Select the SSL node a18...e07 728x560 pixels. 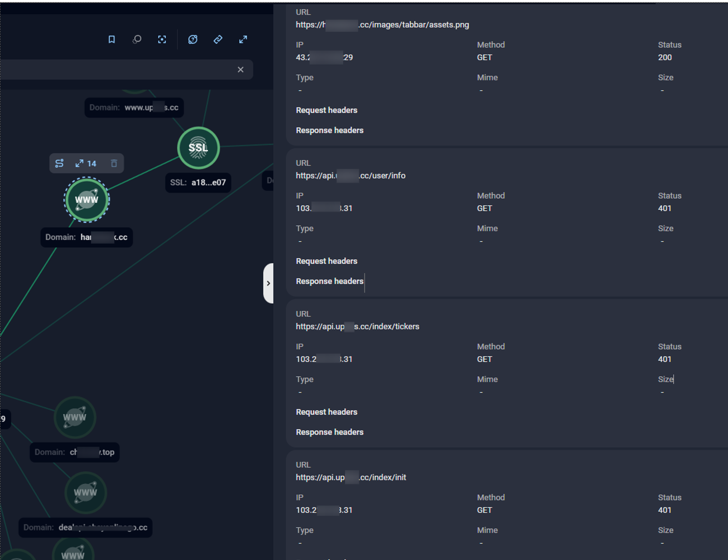click(x=198, y=147)
